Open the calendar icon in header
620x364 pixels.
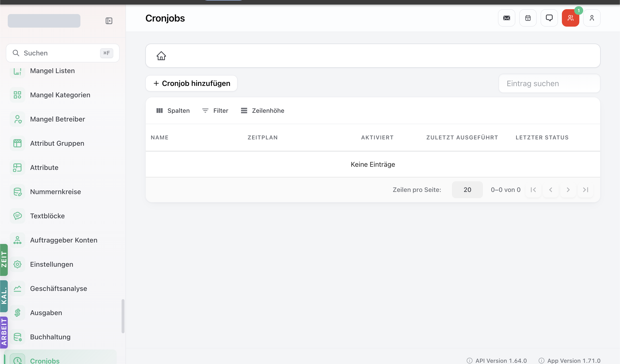(x=528, y=18)
